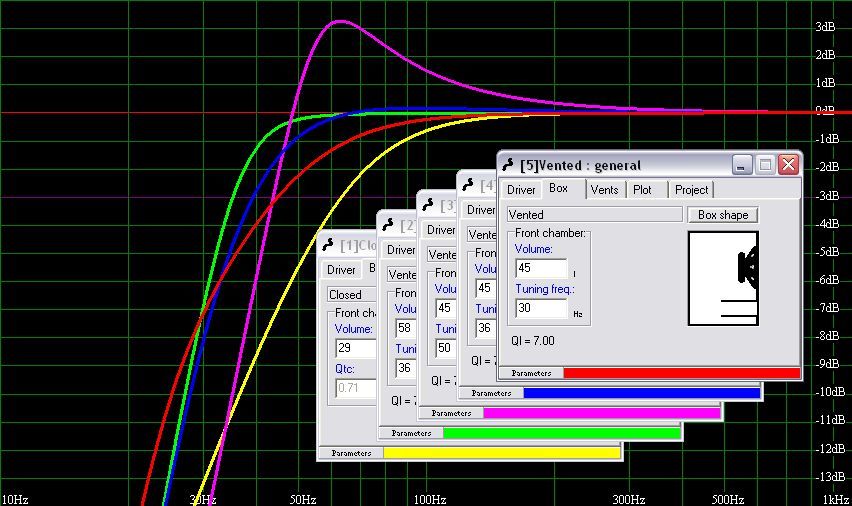Click Volume field showing 45 in window [5]

pyautogui.click(x=541, y=268)
